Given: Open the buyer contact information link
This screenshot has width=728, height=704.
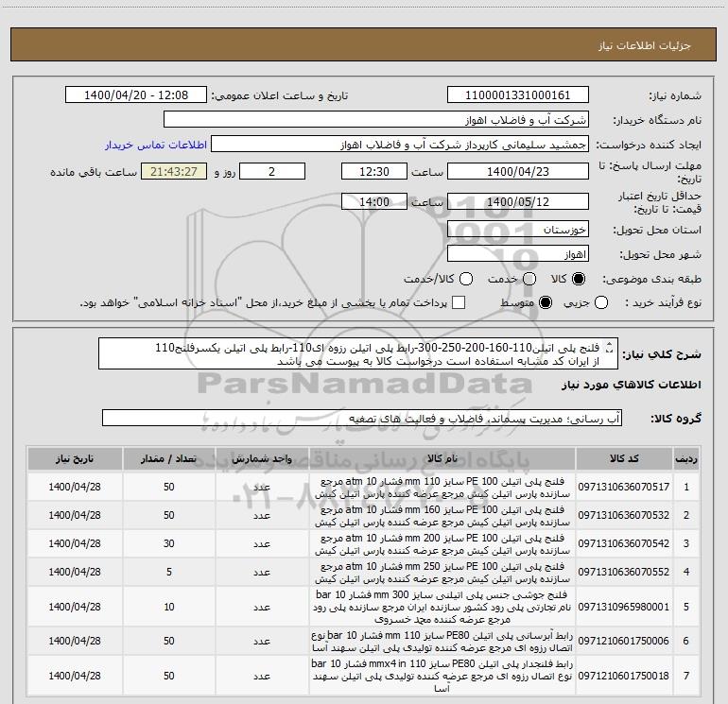Looking at the screenshot, I should coord(156,145).
